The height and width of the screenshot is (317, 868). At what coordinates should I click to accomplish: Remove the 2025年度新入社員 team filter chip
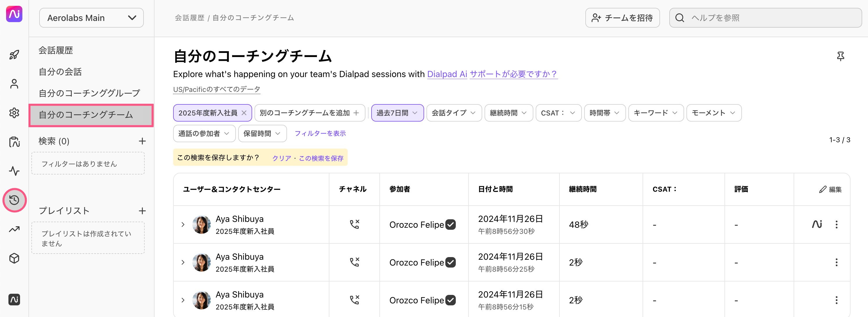click(244, 113)
